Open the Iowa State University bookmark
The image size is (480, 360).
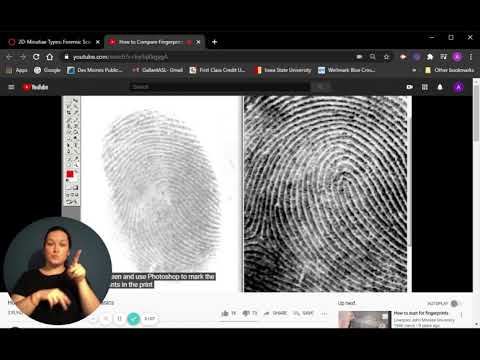(283, 70)
